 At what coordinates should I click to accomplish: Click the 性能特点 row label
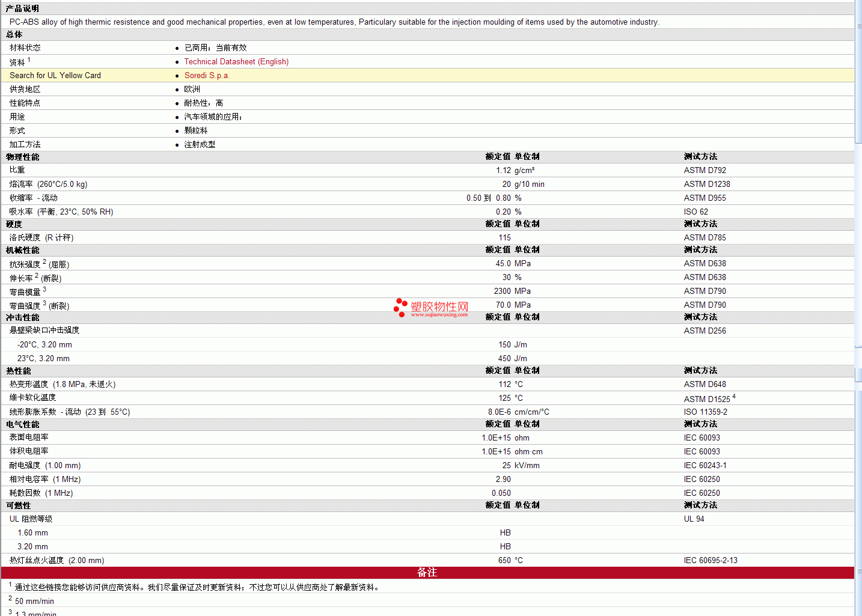[25, 103]
